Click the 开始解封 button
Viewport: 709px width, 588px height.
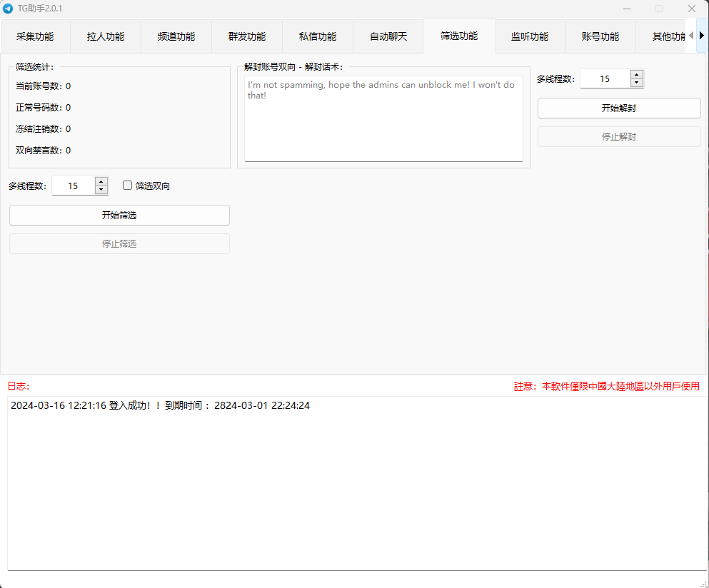619,108
